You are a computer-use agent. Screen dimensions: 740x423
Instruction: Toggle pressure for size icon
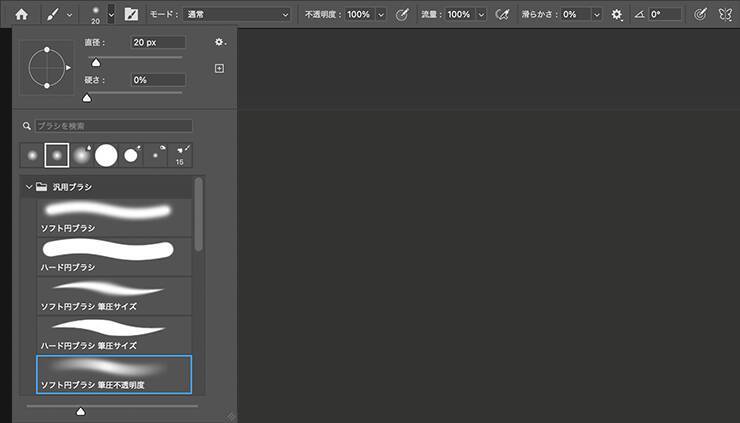click(700, 14)
